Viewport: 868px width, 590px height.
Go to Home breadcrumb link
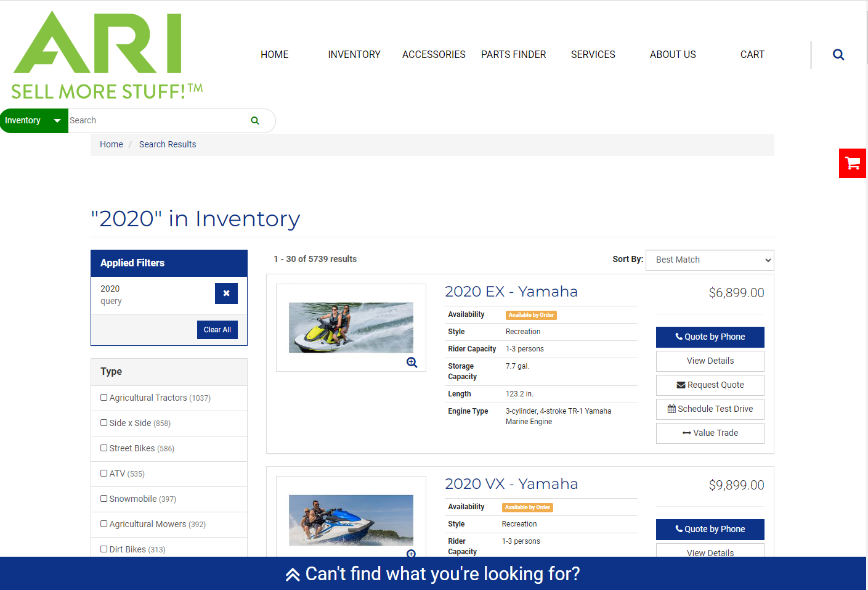pyautogui.click(x=112, y=144)
